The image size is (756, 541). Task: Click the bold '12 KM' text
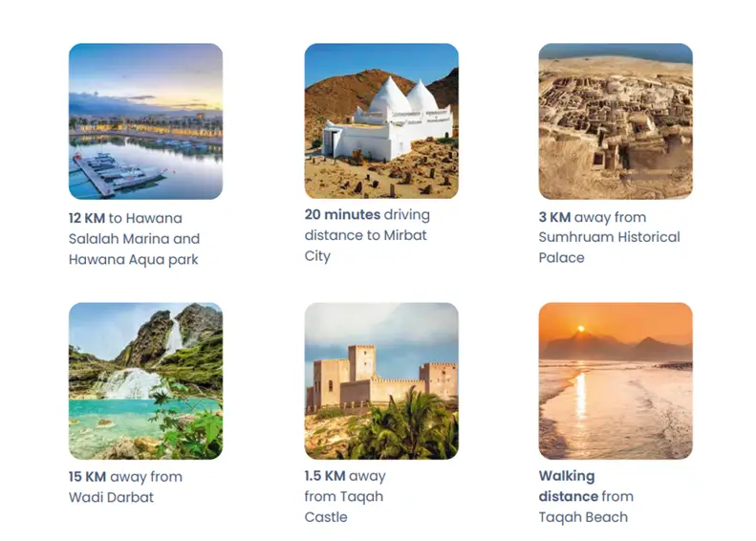point(87,218)
